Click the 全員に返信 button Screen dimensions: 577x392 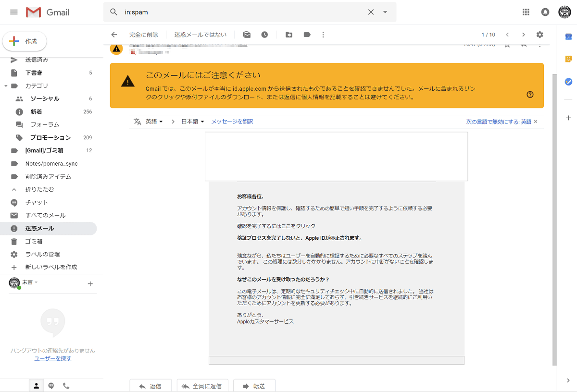(202, 386)
